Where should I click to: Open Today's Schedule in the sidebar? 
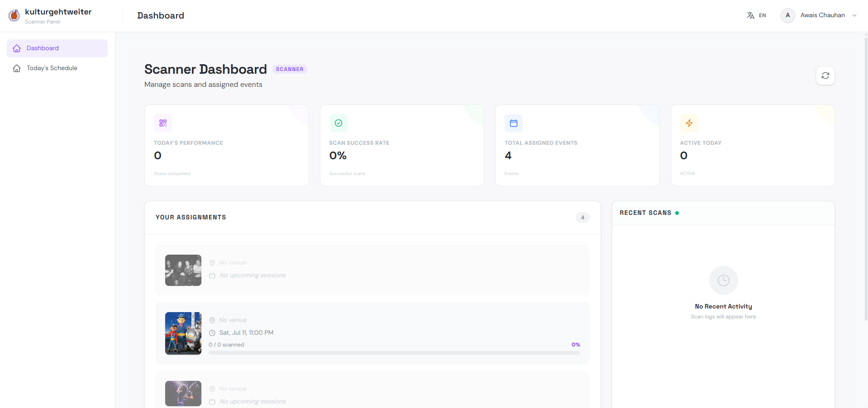coord(57,68)
